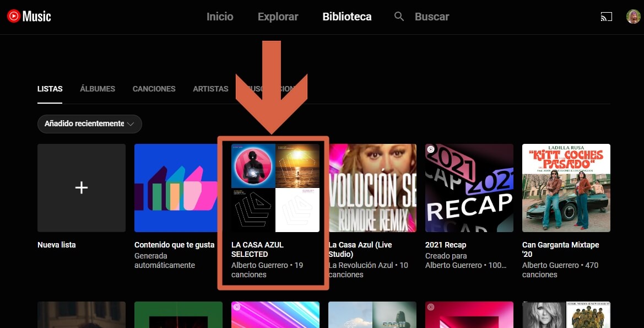
Task: Click the YouTube Music logo
Action: (x=29, y=16)
